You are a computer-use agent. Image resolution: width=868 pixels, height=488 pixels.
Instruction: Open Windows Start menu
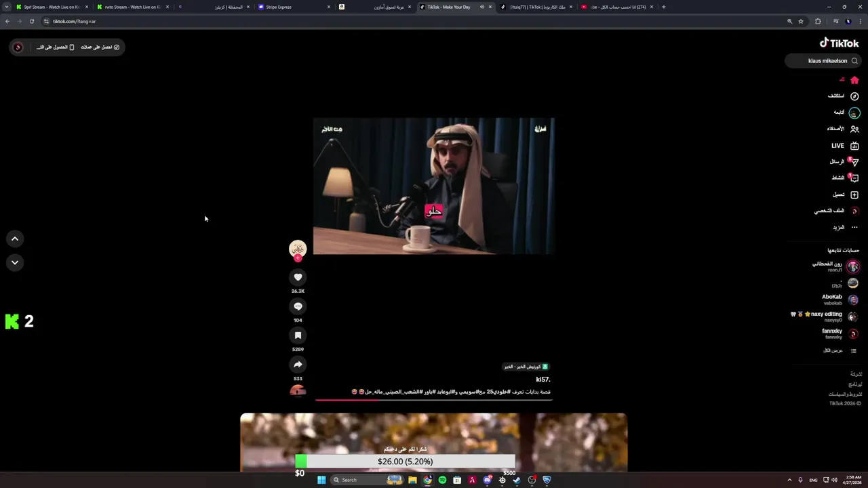pyautogui.click(x=321, y=480)
